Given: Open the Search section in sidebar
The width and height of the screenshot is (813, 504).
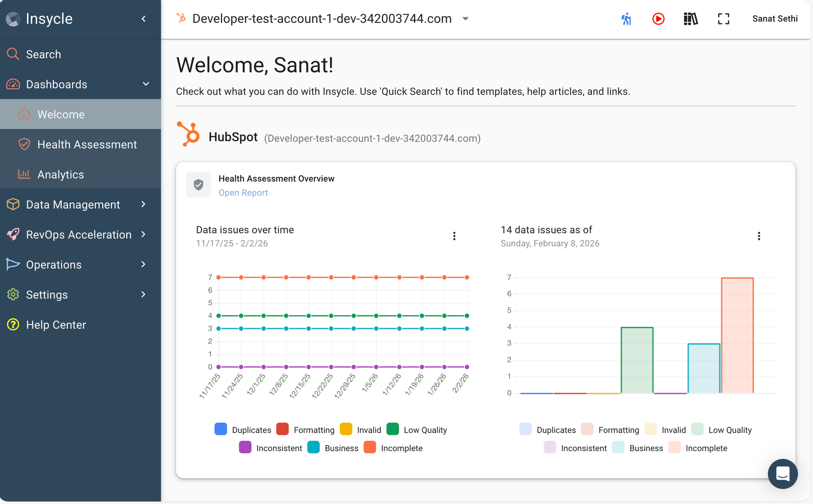Looking at the screenshot, I should pyautogui.click(x=43, y=54).
